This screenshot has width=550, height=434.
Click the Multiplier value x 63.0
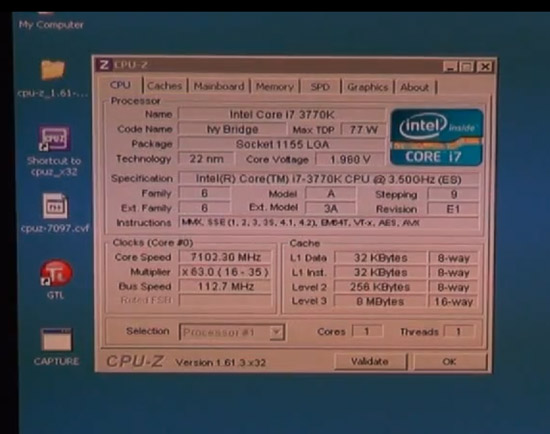[x=225, y=272]
